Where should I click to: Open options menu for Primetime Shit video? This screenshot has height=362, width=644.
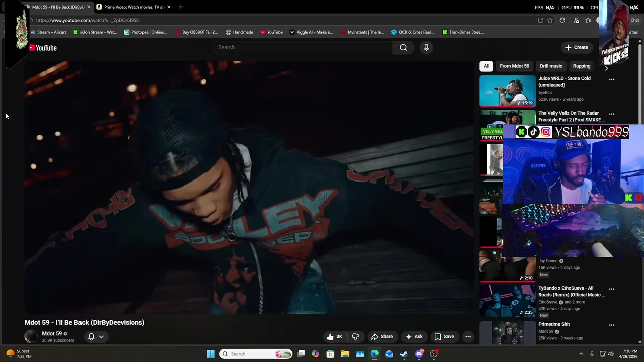pos(612,325)
